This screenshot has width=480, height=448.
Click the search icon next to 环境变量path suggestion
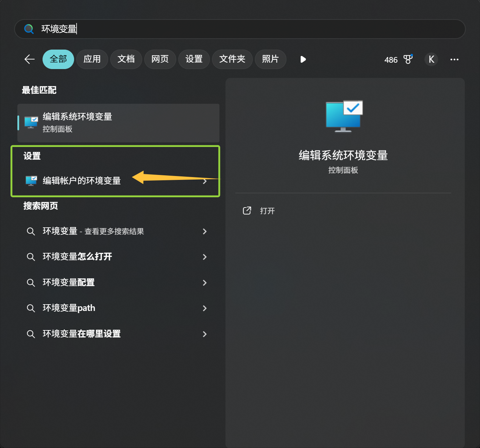coord(31,308)
